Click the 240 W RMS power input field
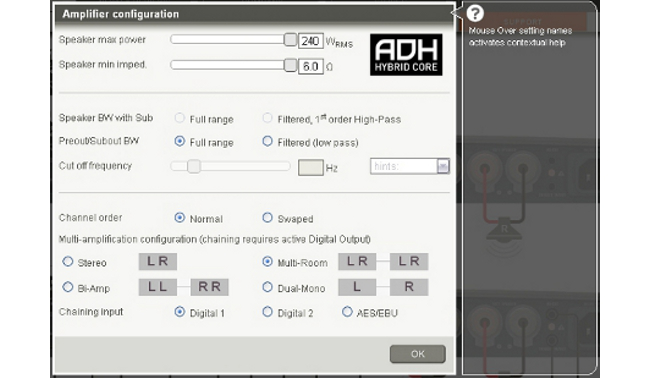 [310, 41]
